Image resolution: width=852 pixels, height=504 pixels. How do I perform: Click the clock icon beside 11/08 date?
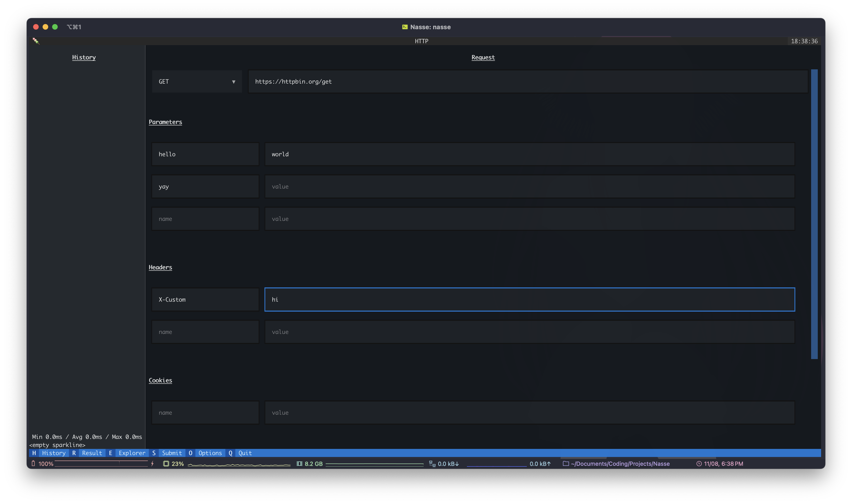point(699,464)
